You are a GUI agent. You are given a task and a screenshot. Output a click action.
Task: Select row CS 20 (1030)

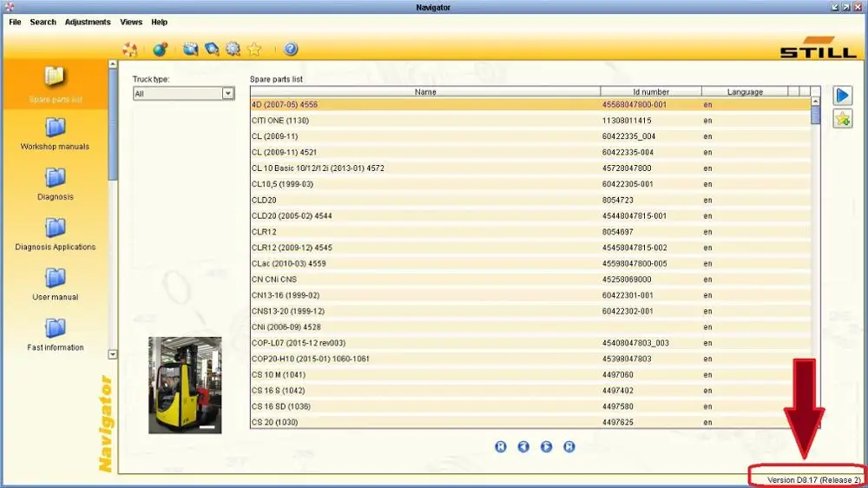pyautogui.click(x=530, y=422)
